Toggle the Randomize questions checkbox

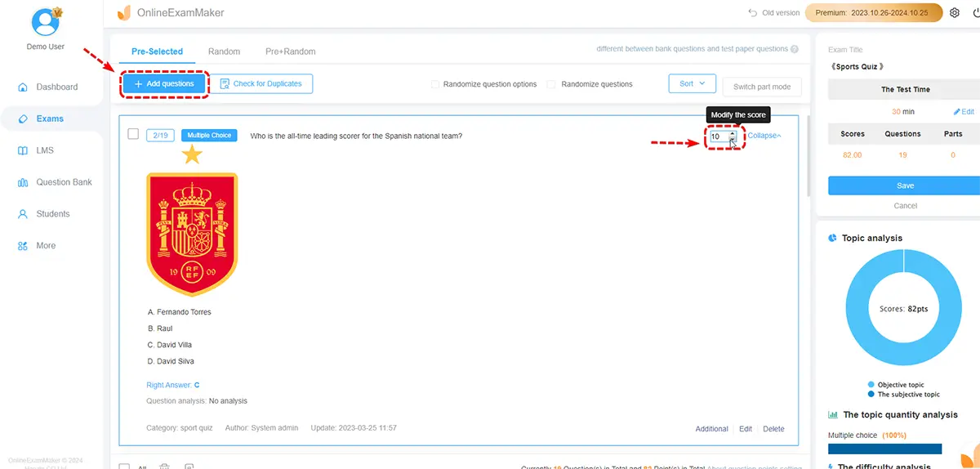551,84
